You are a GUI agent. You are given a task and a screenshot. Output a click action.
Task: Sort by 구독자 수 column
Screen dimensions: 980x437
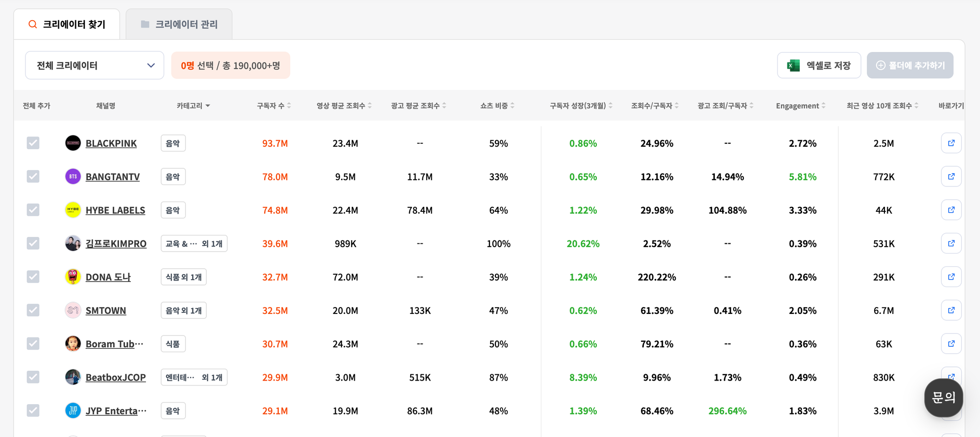[274, 105]
